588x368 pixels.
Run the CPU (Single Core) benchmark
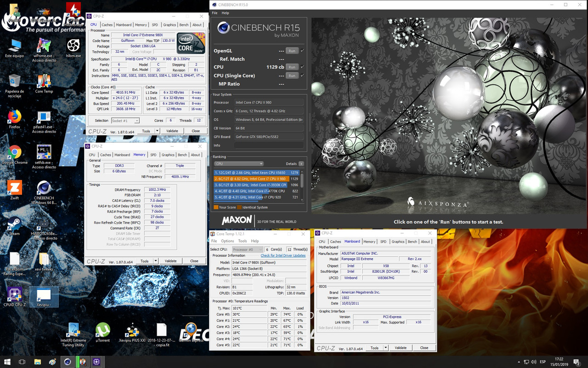tap(292, 75)
